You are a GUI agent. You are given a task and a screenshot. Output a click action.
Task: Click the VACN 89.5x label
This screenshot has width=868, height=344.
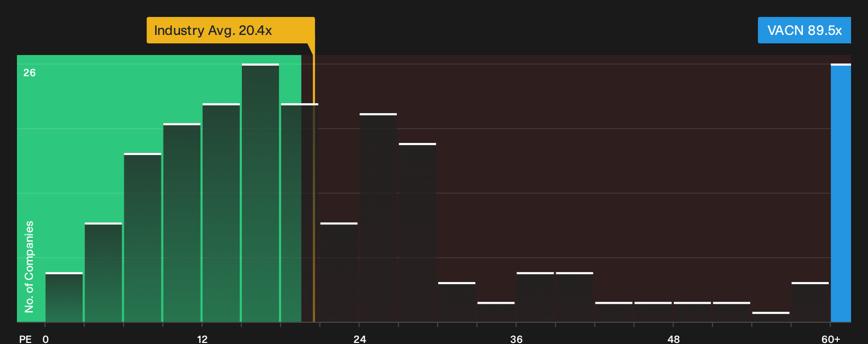[804, 30]
